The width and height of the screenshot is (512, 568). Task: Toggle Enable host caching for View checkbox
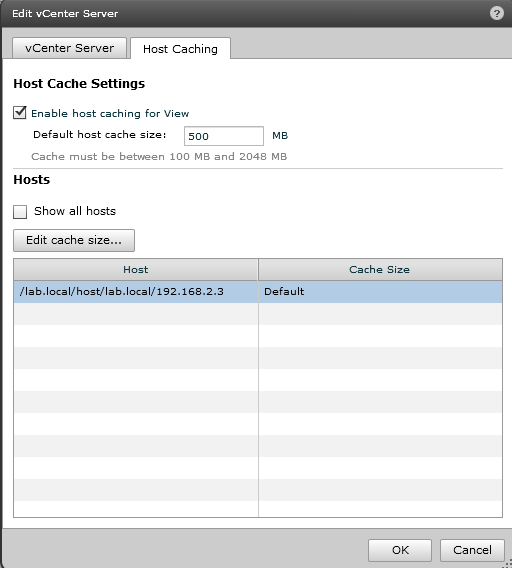(20, 113)
